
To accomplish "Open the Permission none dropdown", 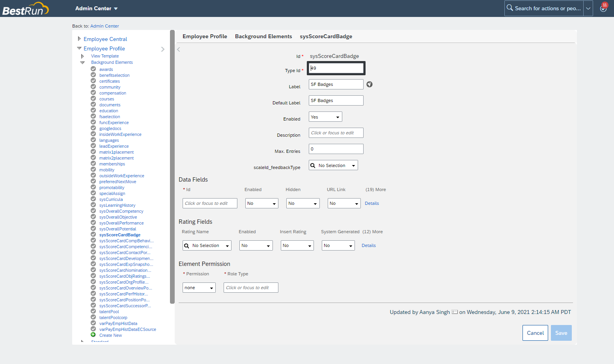I will pyautogui.click(x=199, y=288).
